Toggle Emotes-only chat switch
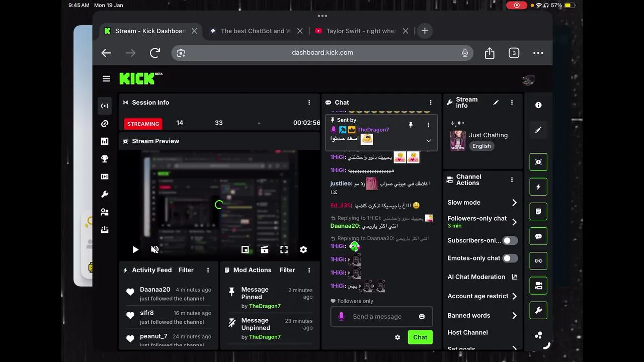This screenshot has height=362, width=644. coord(510,258)
